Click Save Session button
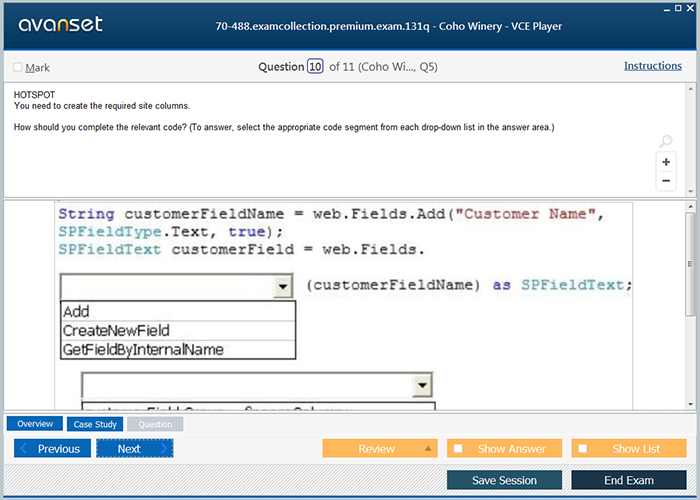Viewport: 700px width, 500px height. pos(504,480)
